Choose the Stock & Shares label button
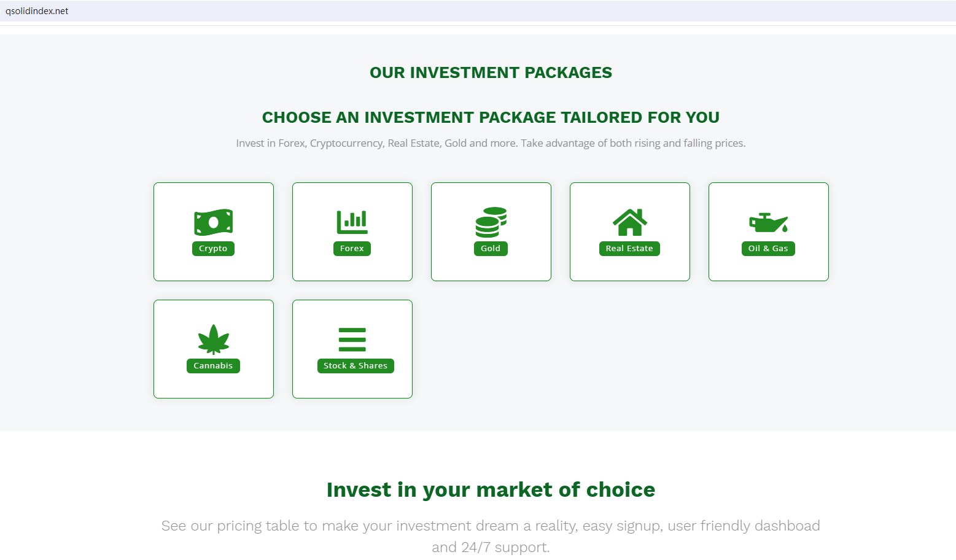The height and width of the screenshot is (560, 956). coord(356,366)
